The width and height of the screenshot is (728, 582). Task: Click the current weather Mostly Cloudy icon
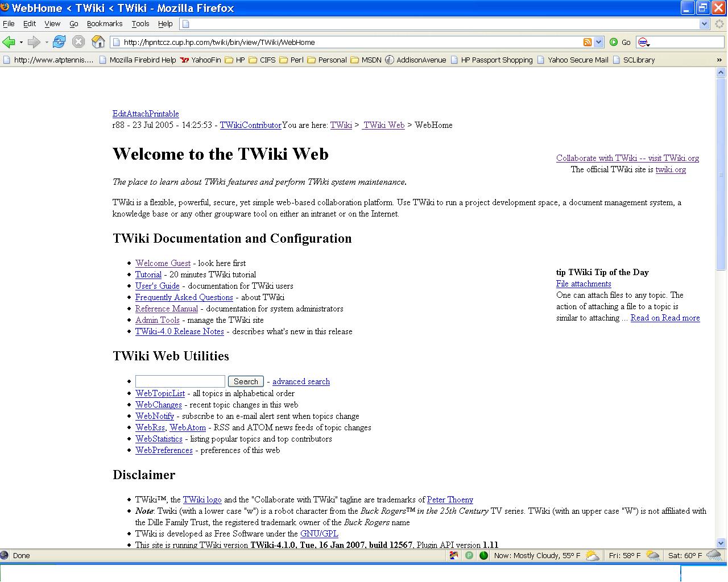click(x=592, y=556)
